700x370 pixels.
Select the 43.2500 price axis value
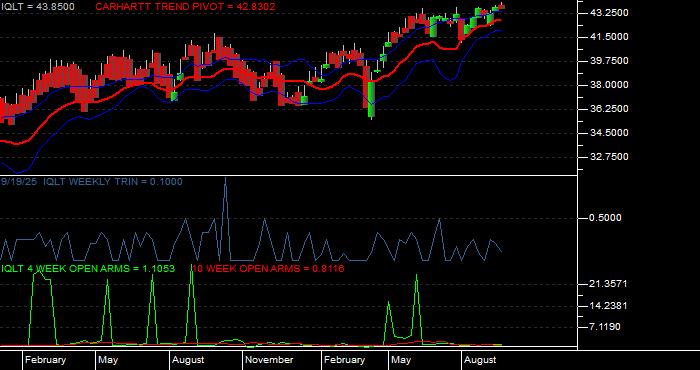pyautogui.click(x=609, y=13)
